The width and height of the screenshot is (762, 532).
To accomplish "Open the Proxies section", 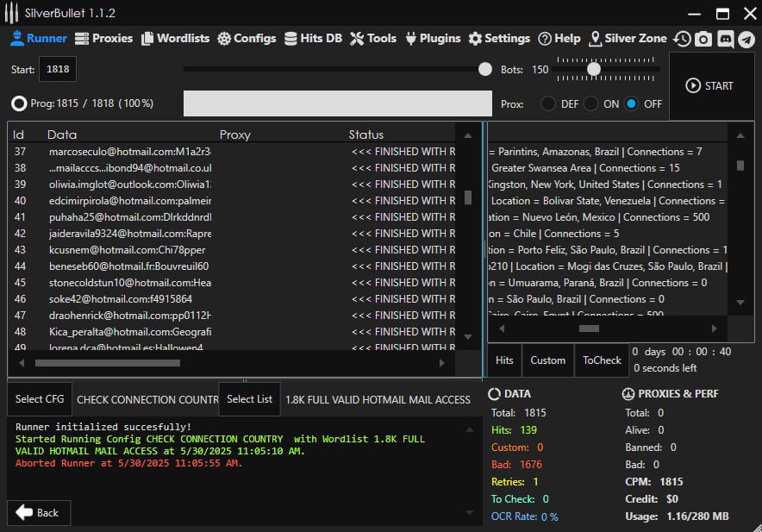I will (103, 39).
